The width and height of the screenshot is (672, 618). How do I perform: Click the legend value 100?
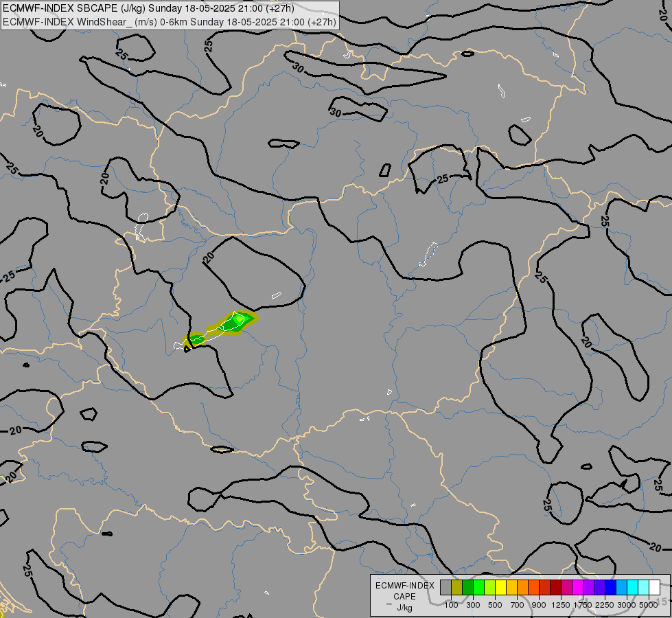click(451, 605)
